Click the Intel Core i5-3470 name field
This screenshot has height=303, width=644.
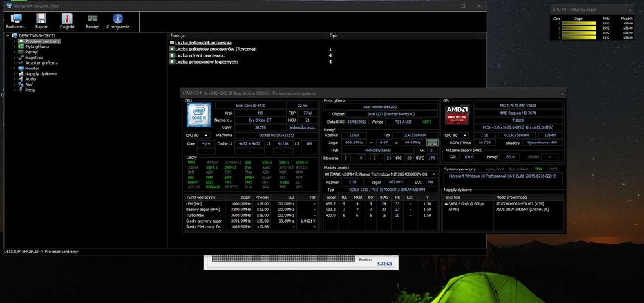(x=250, y=106)
